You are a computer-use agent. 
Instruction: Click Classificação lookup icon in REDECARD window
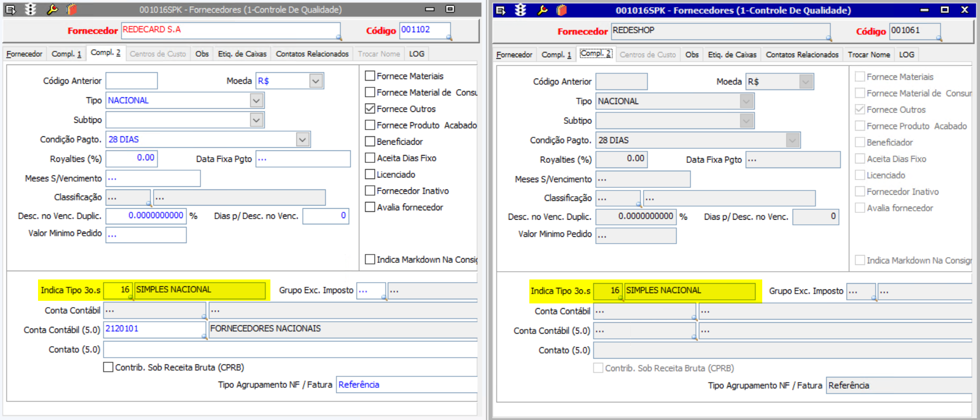point(149,203)
